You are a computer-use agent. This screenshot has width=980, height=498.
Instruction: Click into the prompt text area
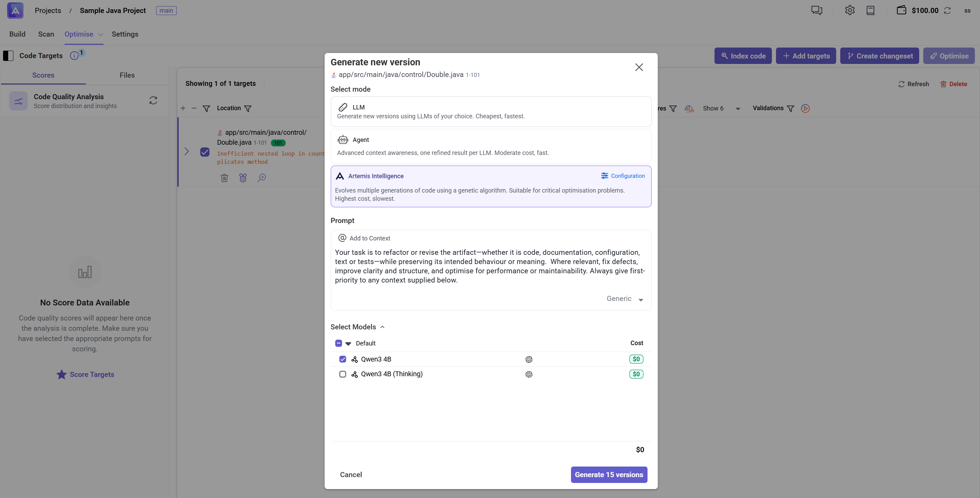(490, 266)
